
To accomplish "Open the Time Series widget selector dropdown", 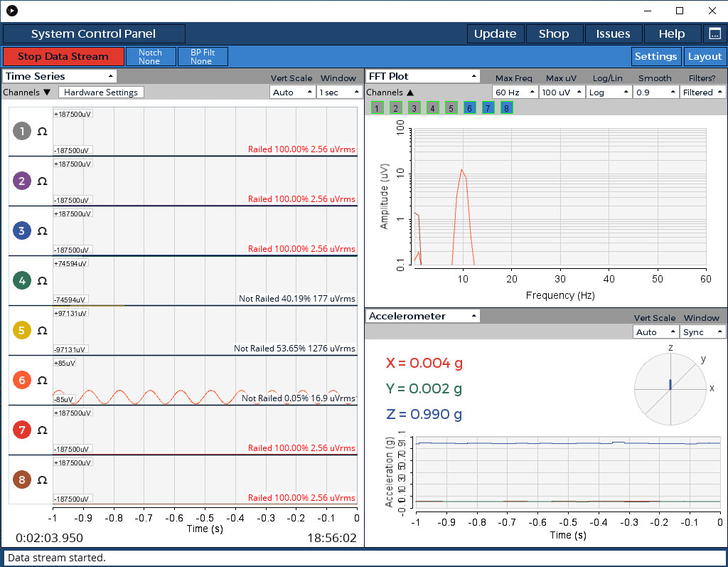I will click(60, 76).
